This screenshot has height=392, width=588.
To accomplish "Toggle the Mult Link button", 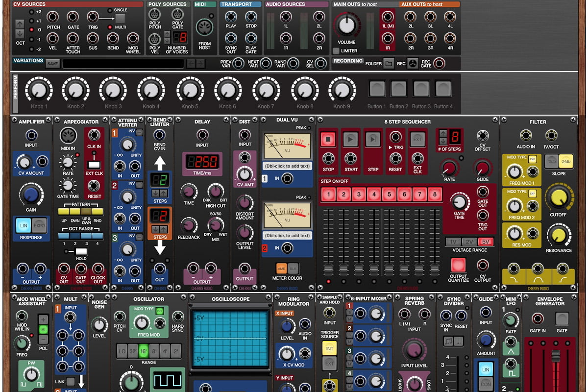I will click(x=71, y=382).
